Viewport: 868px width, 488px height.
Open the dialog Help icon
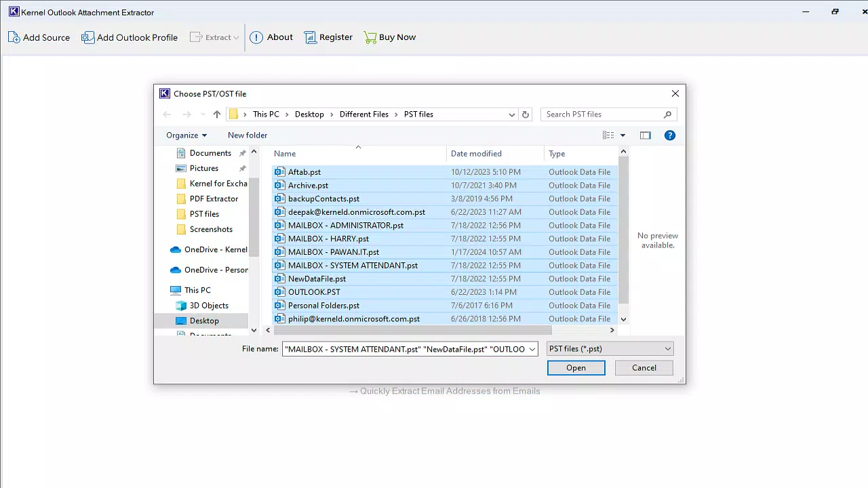pyautogui.click(x=670, y=136)
